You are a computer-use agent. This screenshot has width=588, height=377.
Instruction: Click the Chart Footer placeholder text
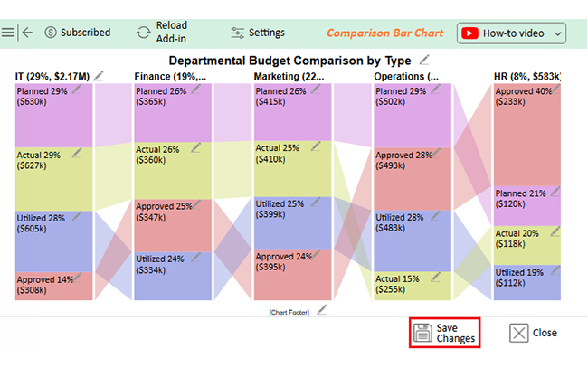click(x=289, y=312)
